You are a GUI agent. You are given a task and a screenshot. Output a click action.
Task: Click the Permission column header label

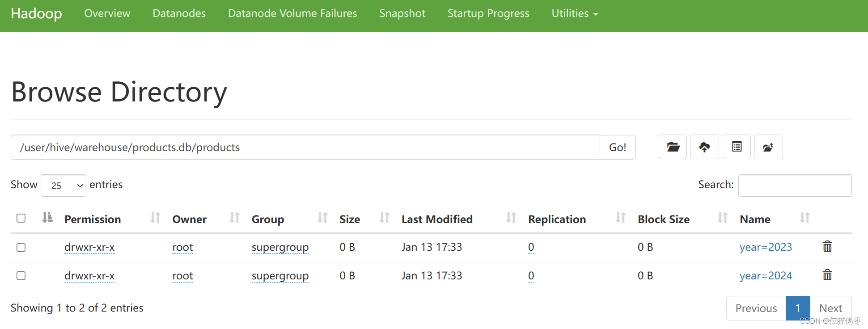point(93,219)
